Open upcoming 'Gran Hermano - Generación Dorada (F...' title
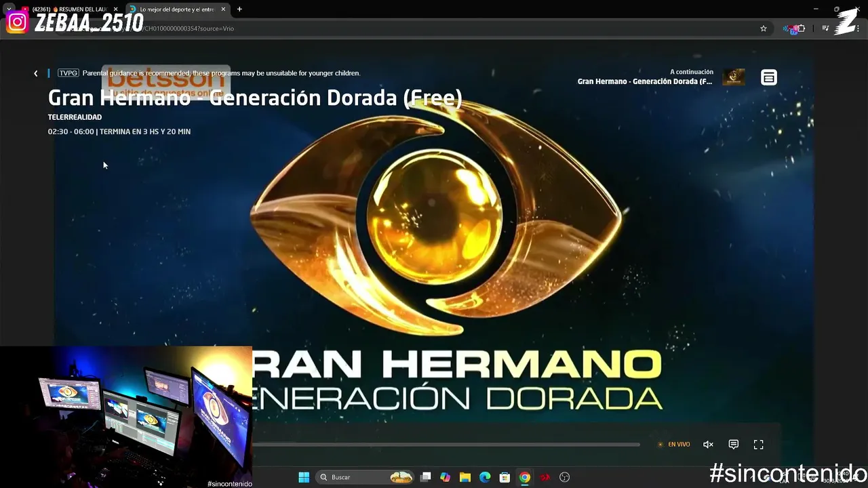This screenshot has height=488, width=868. [645, 81]
